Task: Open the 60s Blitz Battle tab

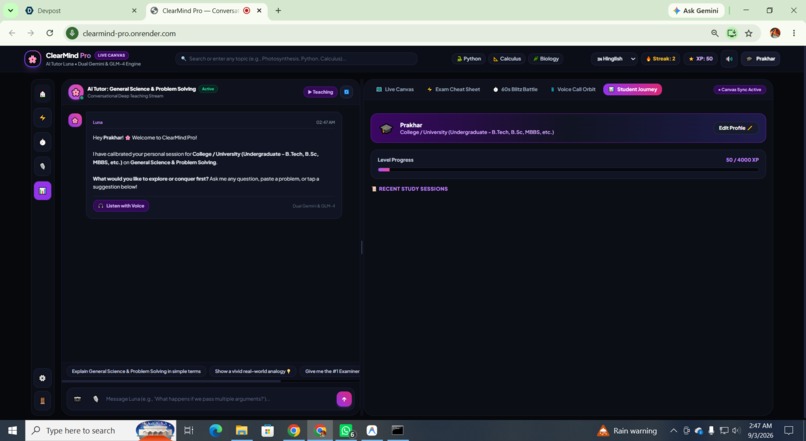Action: (x=515, y=89)
